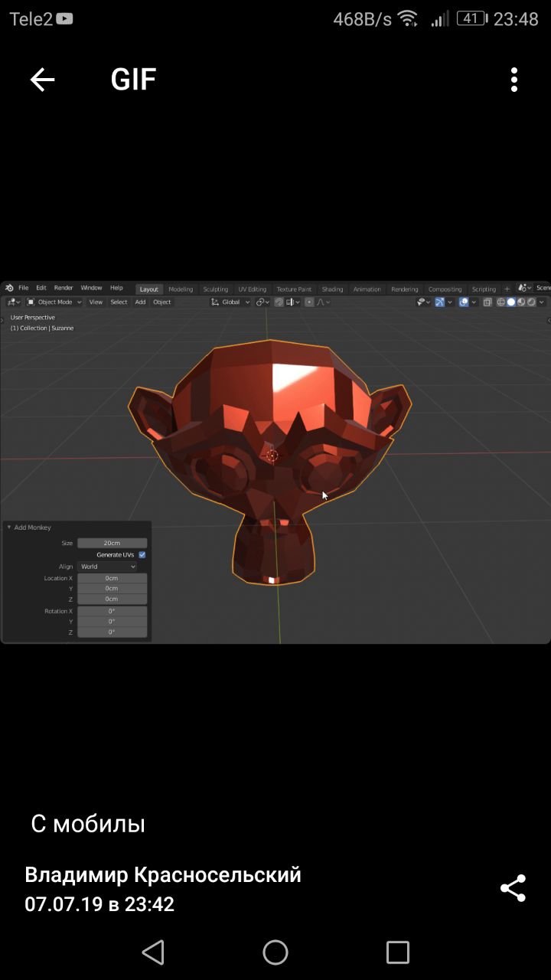Screen dimensions: 551x980
Task: Click the Rotation Y field
Action: [112, 622]
